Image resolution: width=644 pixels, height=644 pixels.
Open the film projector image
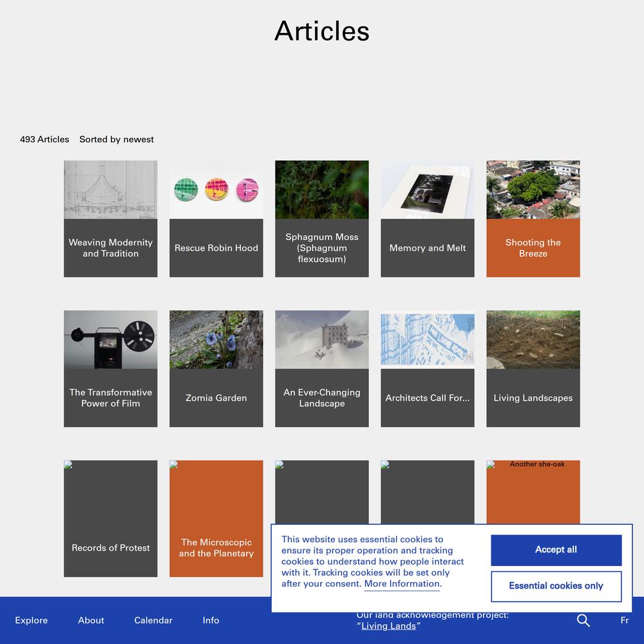tap(111, 339)
